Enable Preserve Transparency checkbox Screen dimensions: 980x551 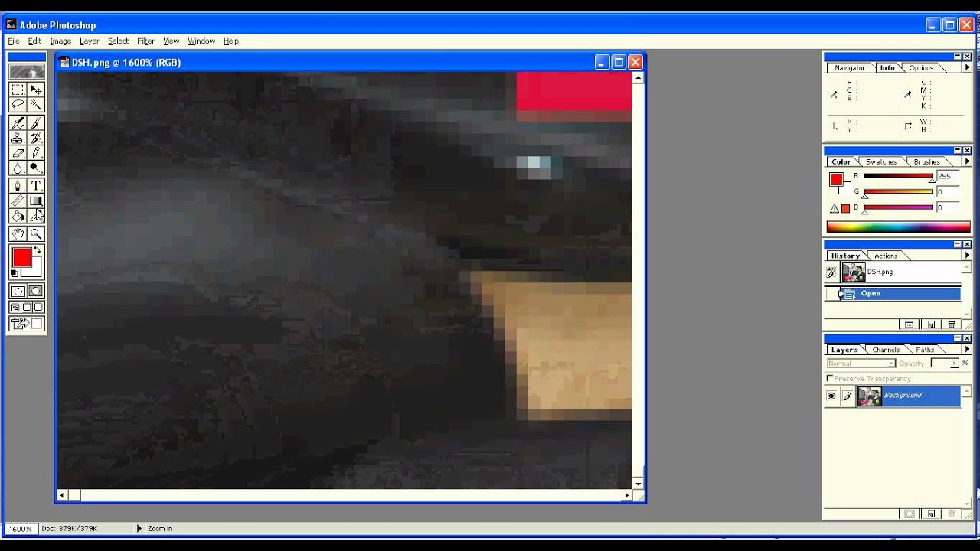pos(830,379)
